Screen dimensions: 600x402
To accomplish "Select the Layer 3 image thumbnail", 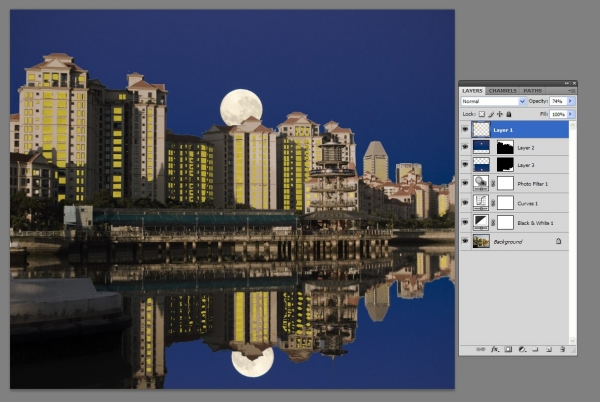I will tap(481, 165).
